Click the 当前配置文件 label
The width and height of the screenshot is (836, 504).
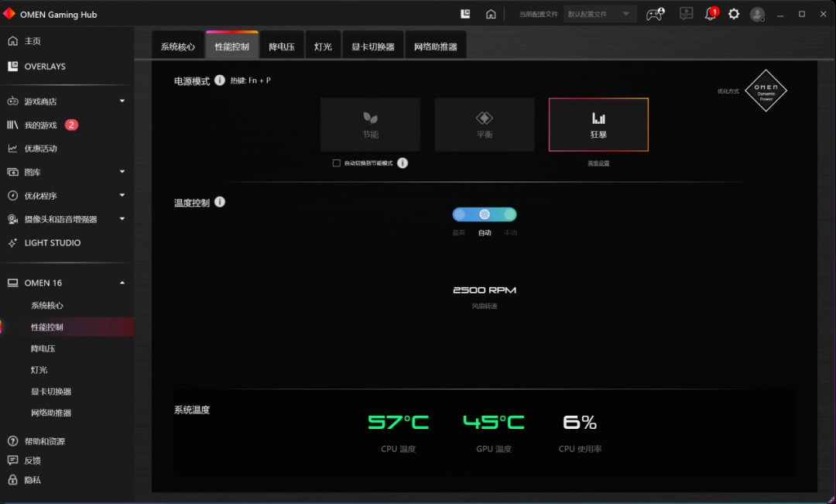coord(539,14)
